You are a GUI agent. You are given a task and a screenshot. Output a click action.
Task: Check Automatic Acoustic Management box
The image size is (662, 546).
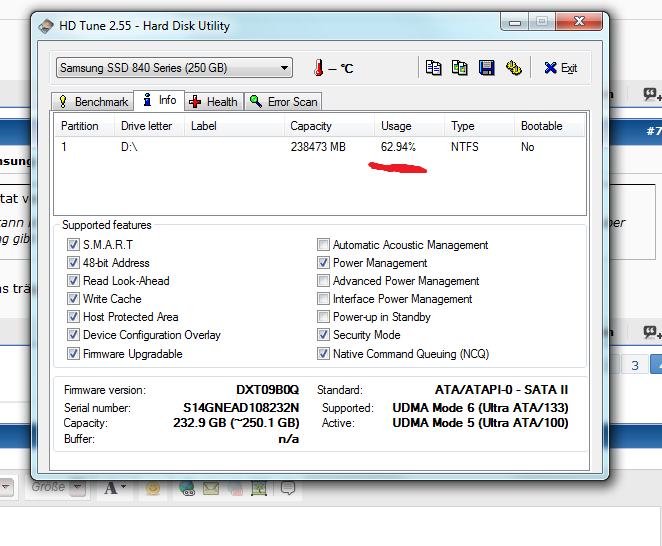point(323,244)
